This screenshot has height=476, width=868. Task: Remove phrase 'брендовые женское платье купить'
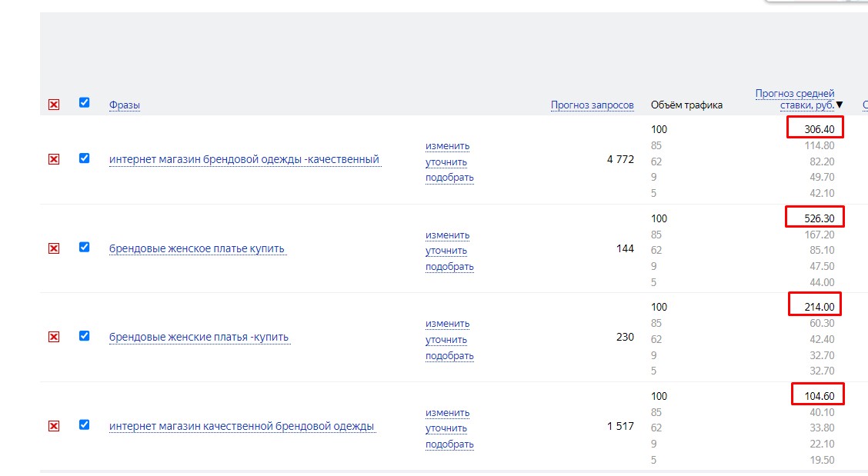coord(54,248)
